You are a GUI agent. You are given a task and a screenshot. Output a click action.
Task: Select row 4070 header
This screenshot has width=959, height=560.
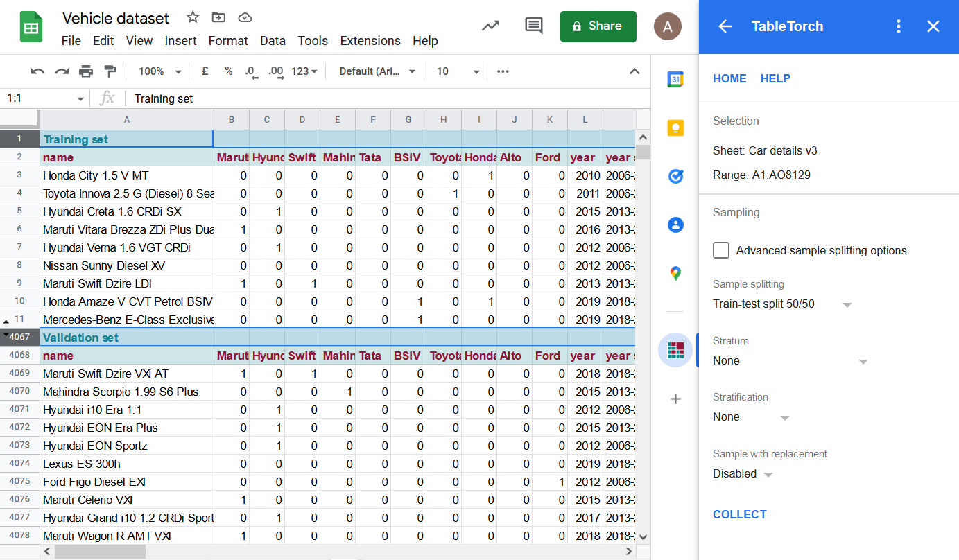[19, 392]
